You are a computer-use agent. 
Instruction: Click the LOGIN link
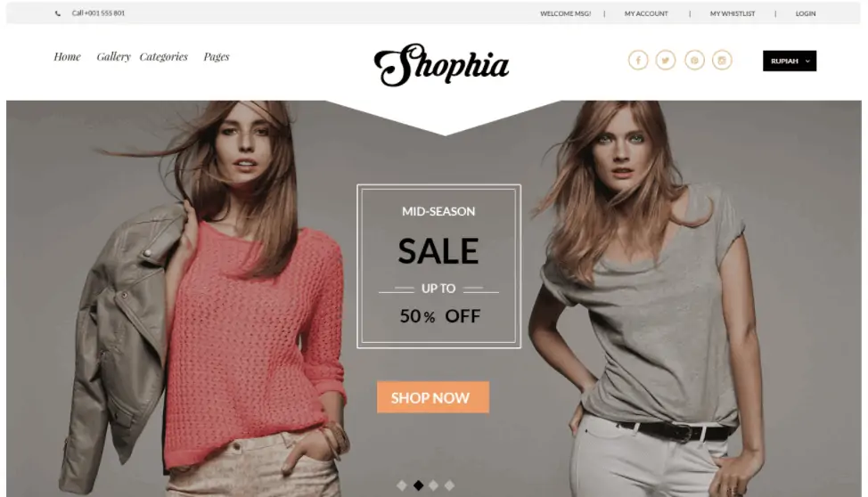click(x=806, y=14)
